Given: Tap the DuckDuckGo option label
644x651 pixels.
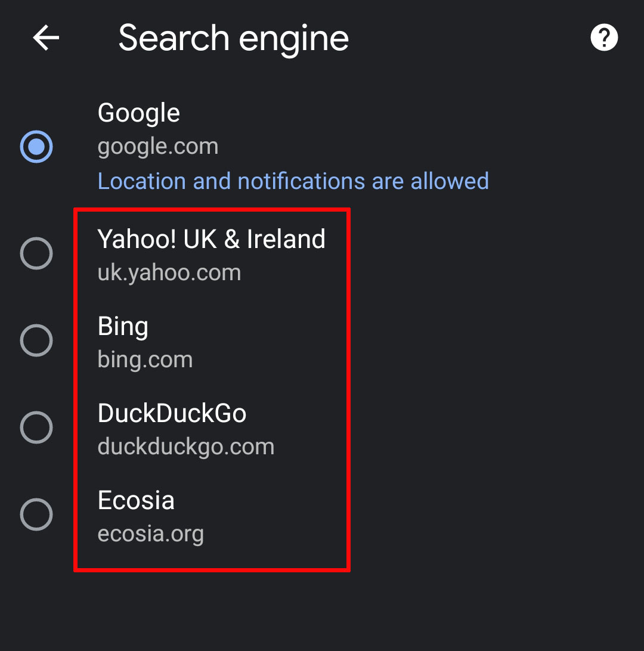Looking at the screenshot, I should tap(172, 414).
